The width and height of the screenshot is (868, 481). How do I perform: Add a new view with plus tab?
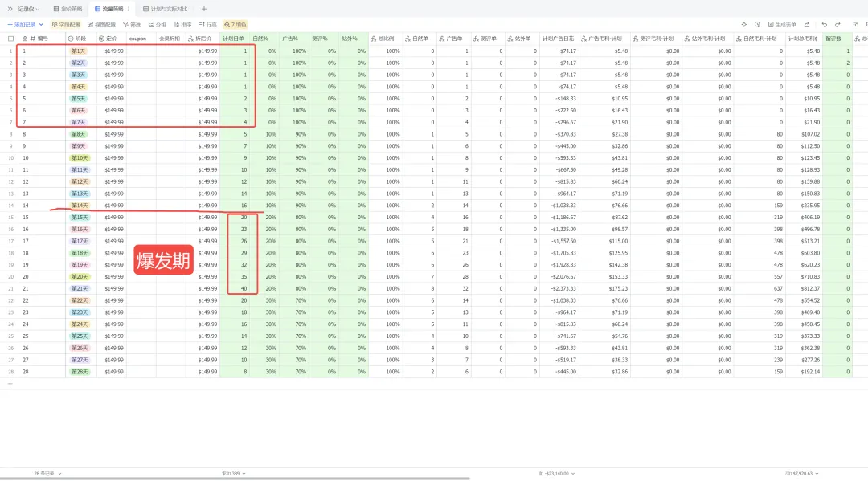(x=203, y=9)
